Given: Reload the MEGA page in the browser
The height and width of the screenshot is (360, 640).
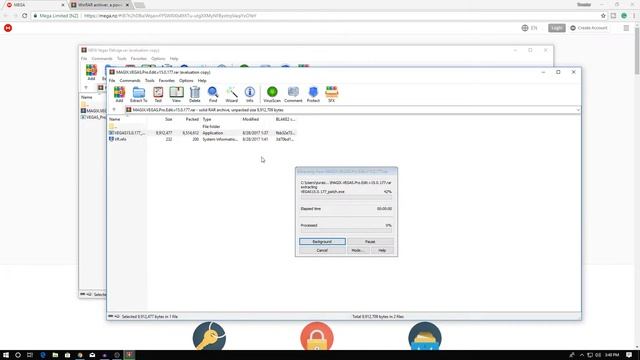Looking at the screenshot, I should (24, 16).
